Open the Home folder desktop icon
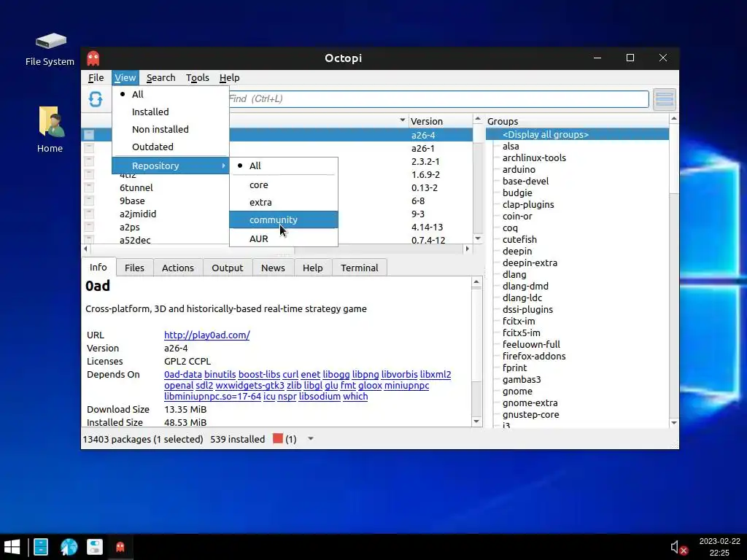 pyautogui.click(x=50, y=130)
